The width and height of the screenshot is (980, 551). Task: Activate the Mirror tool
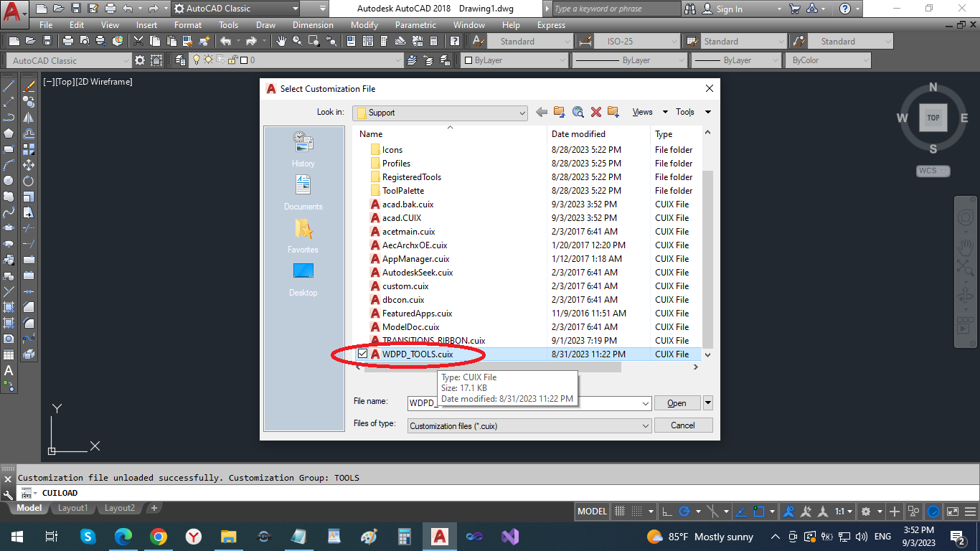tap(29, 118)
